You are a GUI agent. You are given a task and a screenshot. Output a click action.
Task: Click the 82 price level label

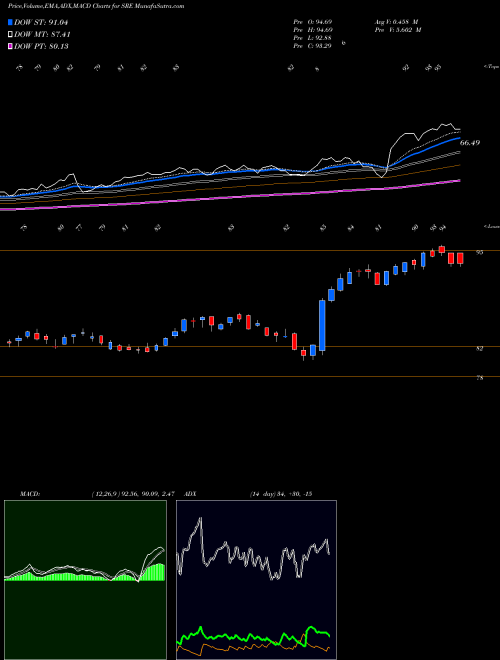pyautogui.click(x=479, y=349)
